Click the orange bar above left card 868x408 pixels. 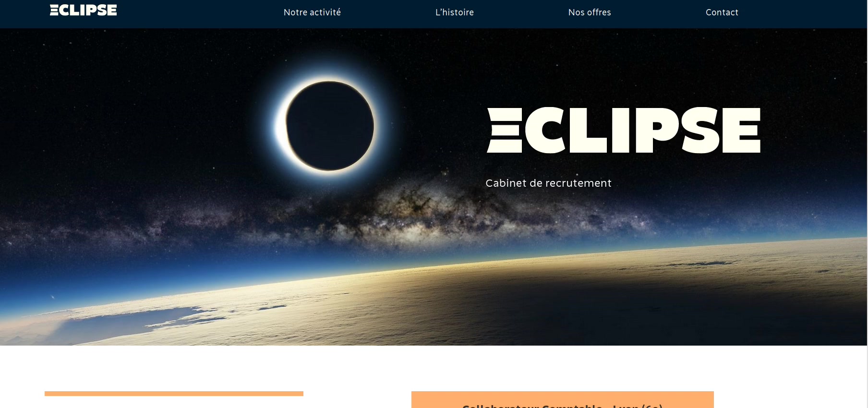click(x=174, y=394)
